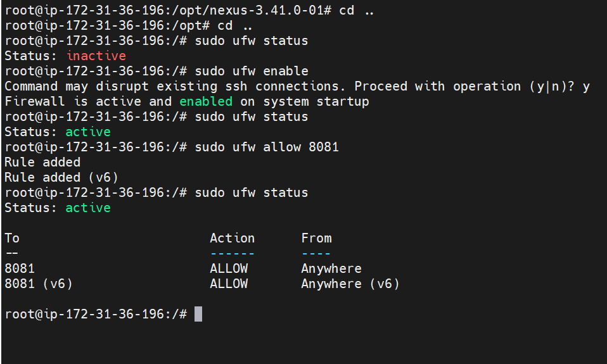Click the first 'sudo ufw status' command

tap(252, 41)
